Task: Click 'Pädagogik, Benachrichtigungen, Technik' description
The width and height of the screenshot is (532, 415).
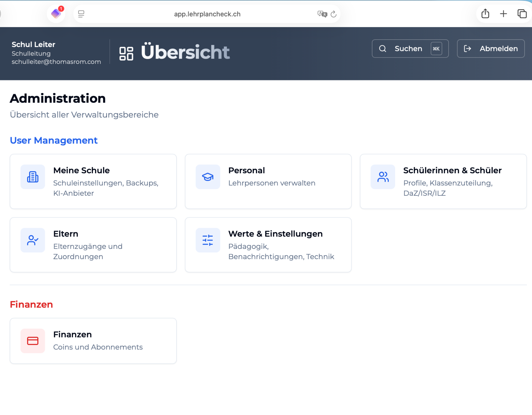Action: click(x=281, y=251)
